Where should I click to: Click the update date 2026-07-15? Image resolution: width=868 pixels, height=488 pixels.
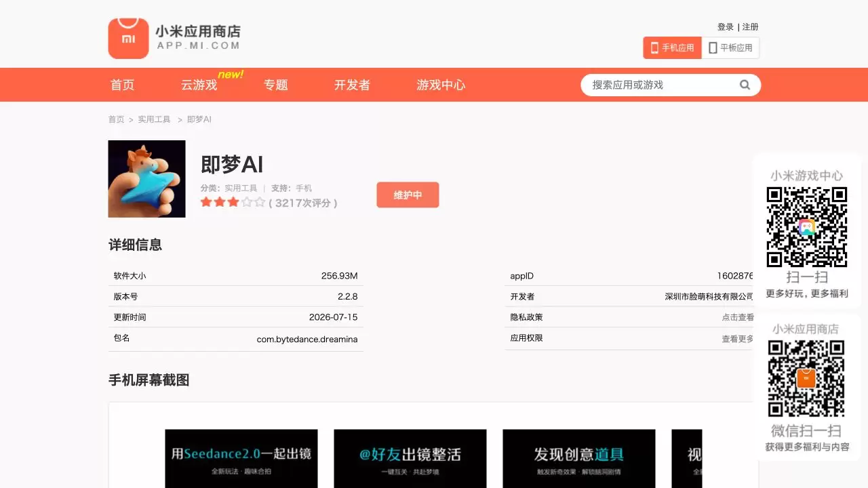point(333,317)
